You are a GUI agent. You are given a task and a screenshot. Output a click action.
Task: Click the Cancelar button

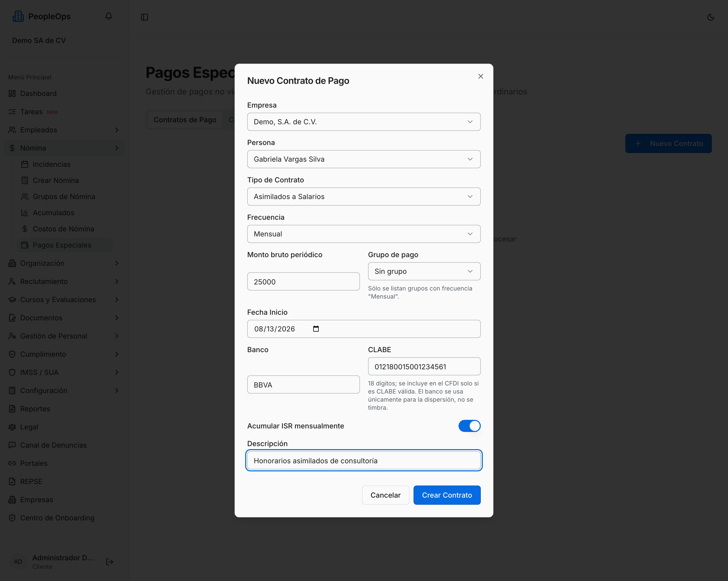(385, 495)
